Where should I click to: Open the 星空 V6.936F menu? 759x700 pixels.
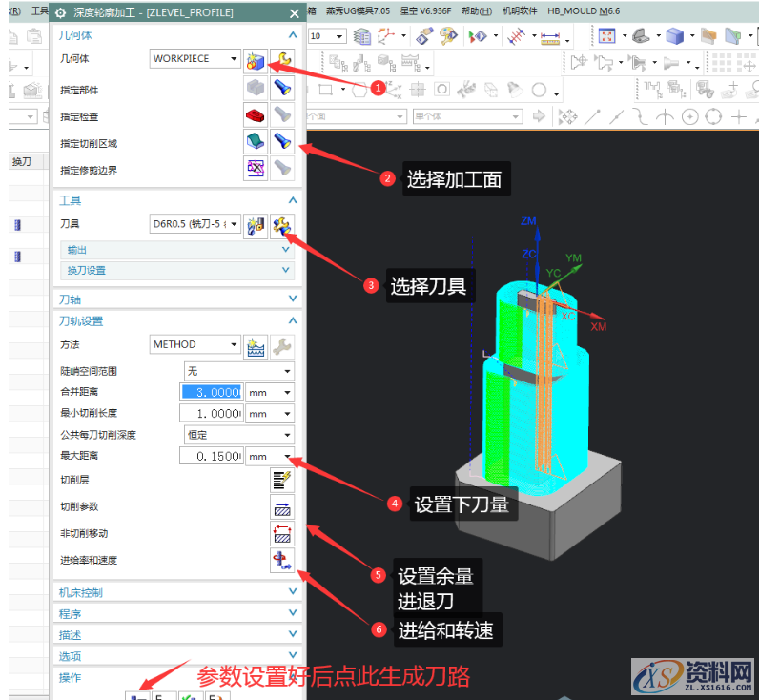coord(425,10)
